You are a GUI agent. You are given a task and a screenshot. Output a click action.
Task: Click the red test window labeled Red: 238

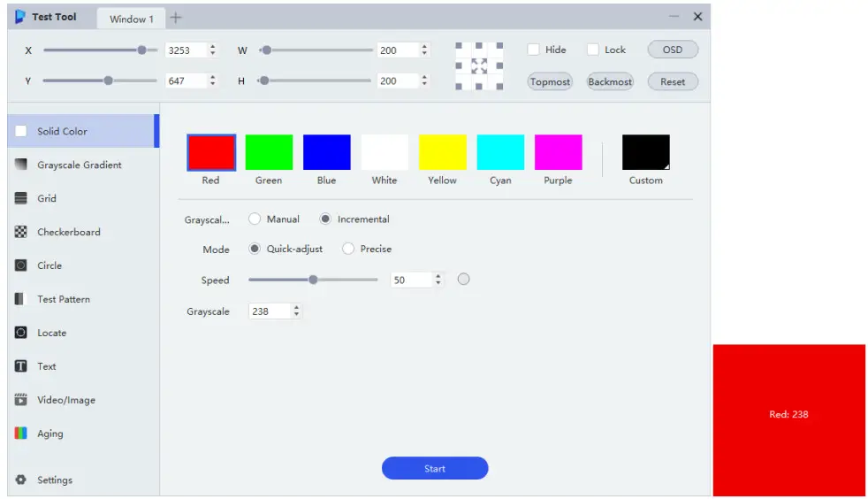pyautogui.click(x=788, y=419)
